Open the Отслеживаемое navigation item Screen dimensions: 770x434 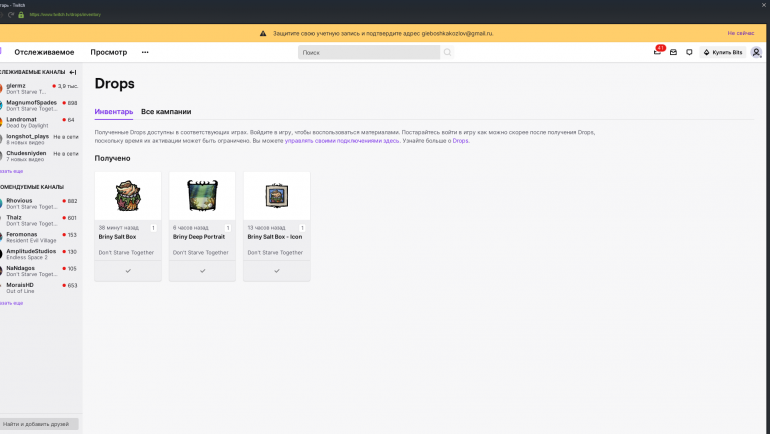point(44,52)
